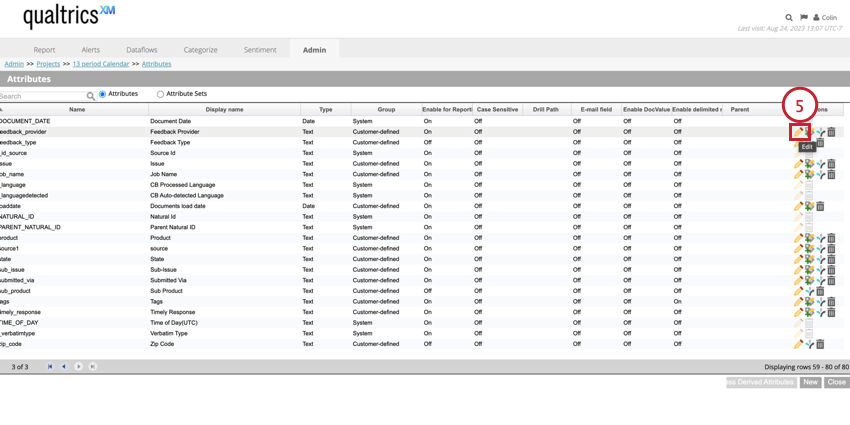
Task: Delete the Documents load date attribute
Action: [x=820, y=206]
